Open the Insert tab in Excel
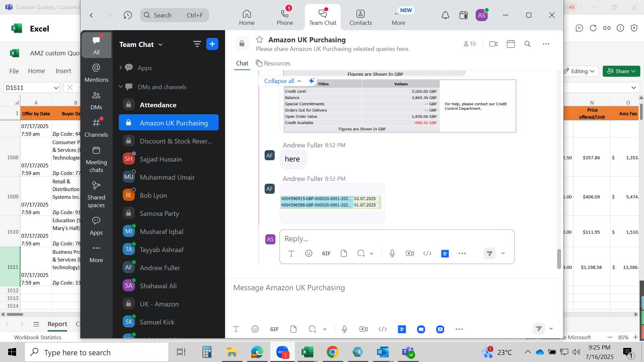The height and width of the screenshot is (362, 644). click(63, 71)
